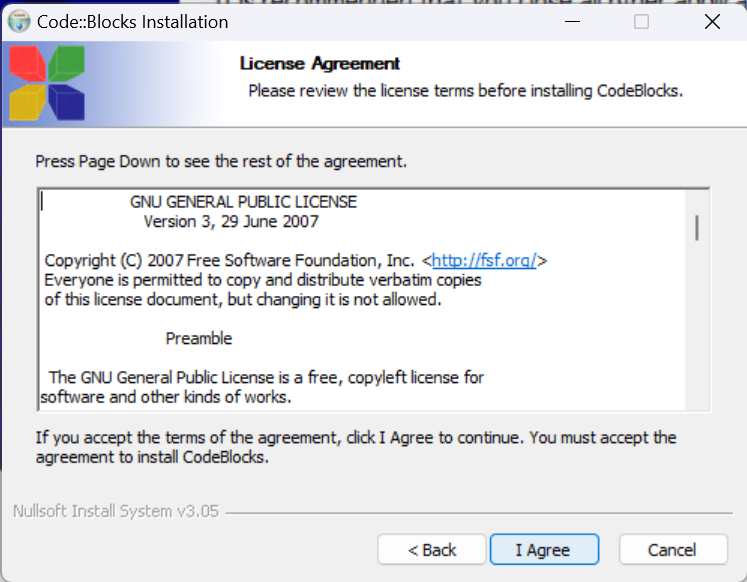Click the License Agreement header title
747x582 pixels.
[x=320, y=63]
